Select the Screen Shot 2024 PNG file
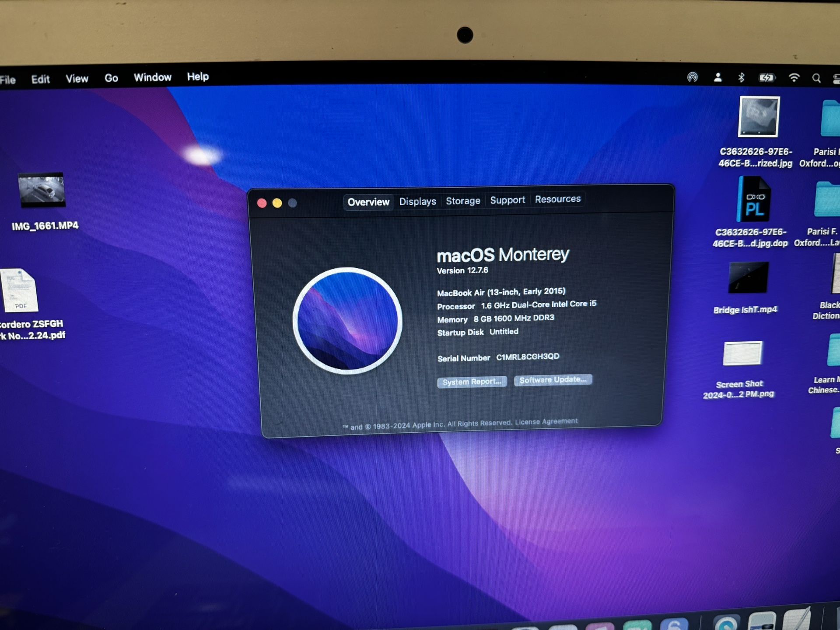Image resolution: width=840 pixels, height=630 pixels. [742, 353]
